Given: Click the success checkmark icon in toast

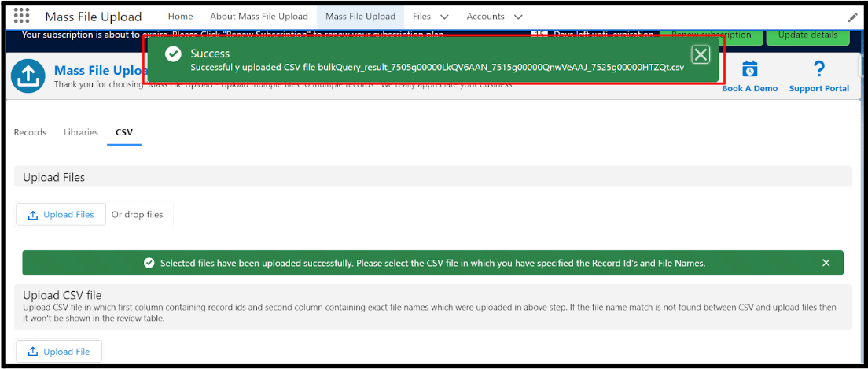Looking at the screenshot, I should pos(173,54).
